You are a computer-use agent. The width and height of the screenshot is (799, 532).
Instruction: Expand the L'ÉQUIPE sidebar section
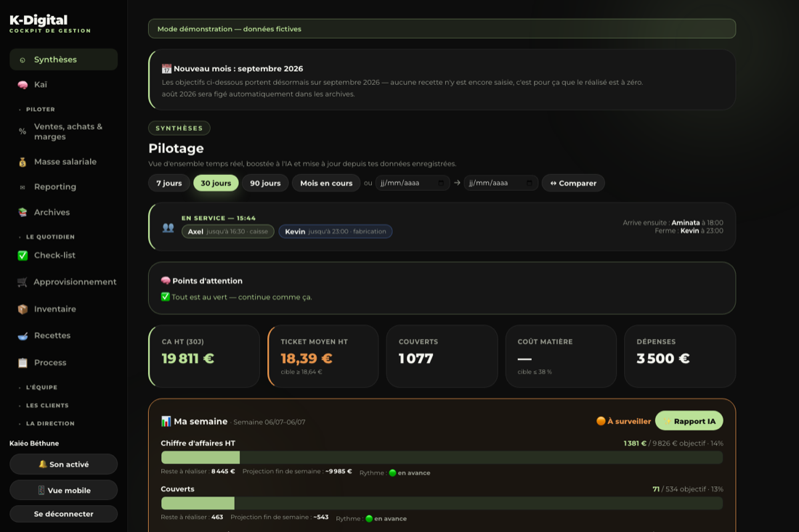click(41, 388)
